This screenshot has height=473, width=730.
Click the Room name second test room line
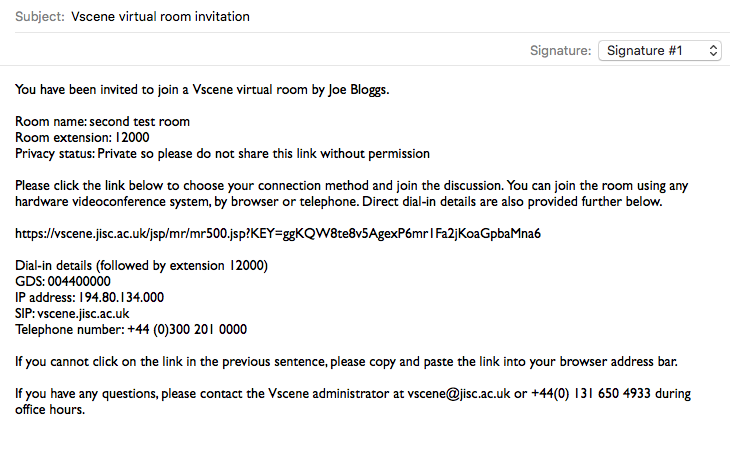click(102, 122)
